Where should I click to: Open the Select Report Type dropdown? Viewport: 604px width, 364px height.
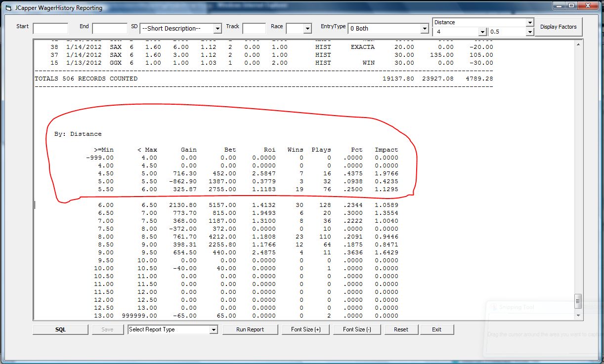(x=173, y=329)
